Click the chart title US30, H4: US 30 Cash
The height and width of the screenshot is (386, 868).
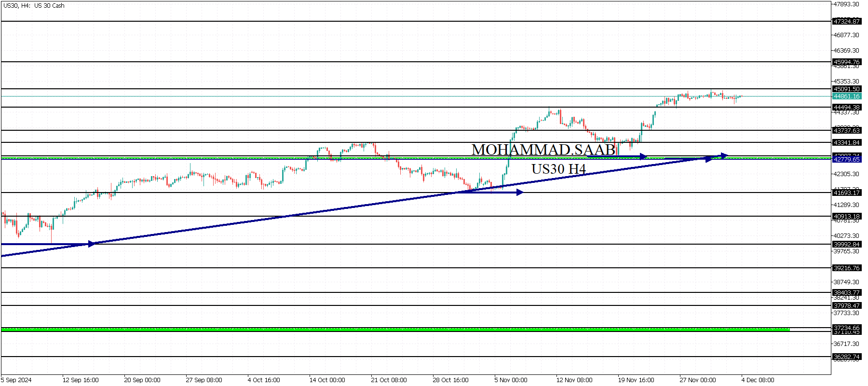[34, 6]
